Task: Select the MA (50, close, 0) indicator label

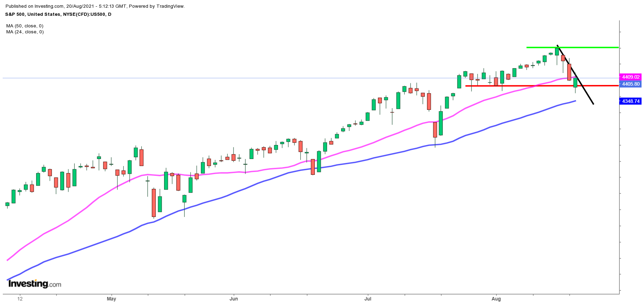Action: [25, 26]
